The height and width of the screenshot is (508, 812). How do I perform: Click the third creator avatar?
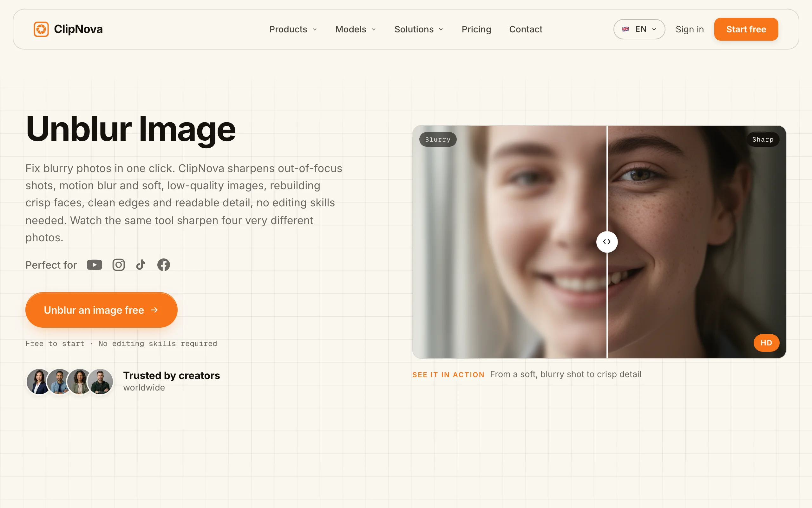pos(80,382)
